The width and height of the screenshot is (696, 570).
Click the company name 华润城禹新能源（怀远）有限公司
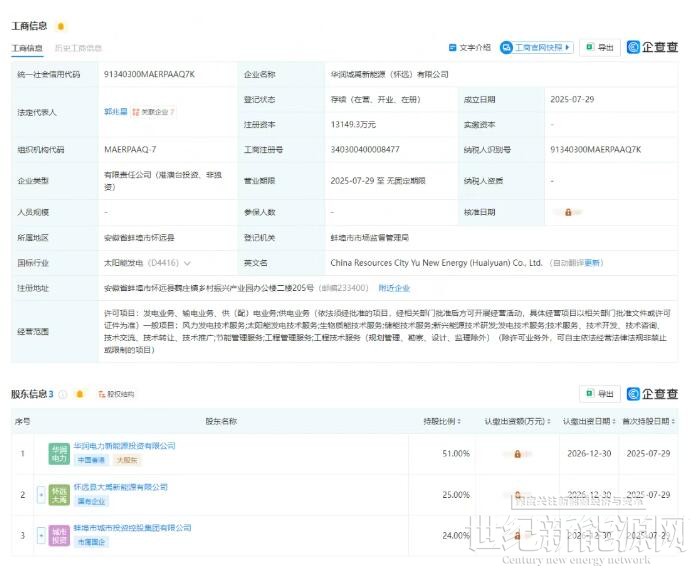[x=389, y=75]
